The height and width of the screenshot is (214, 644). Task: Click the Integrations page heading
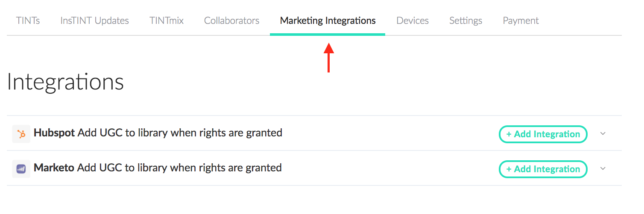pos(65,82)
